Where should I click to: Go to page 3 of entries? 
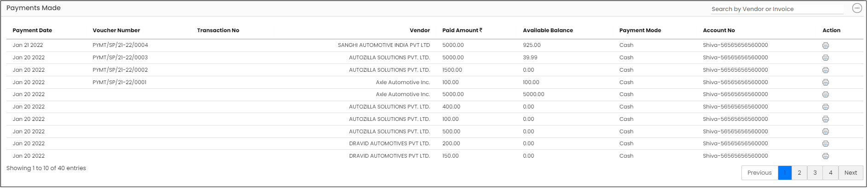[815, 173]
